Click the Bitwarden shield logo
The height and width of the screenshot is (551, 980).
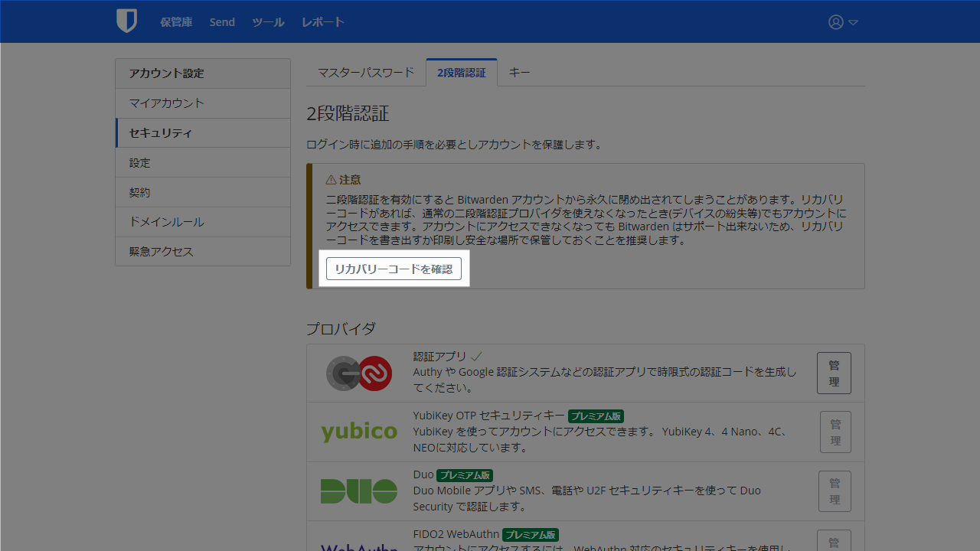(126, 21)
